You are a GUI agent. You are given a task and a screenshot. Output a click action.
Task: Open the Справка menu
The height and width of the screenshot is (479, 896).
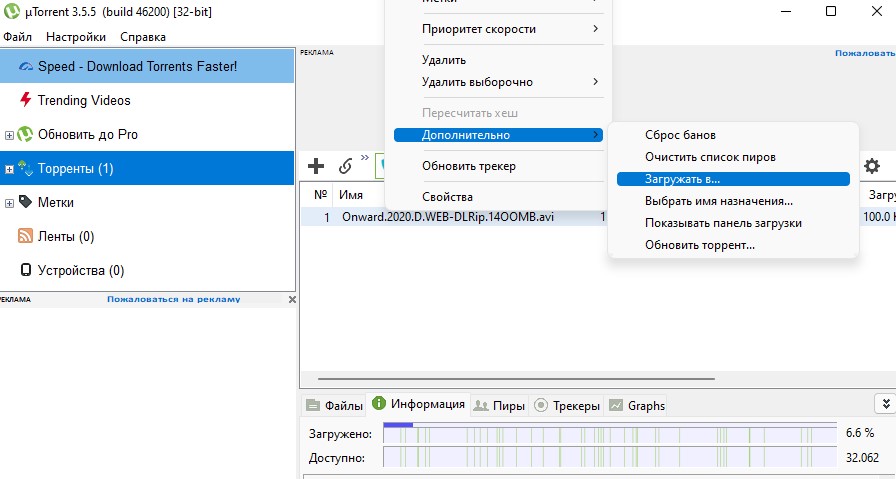[143, 37]
